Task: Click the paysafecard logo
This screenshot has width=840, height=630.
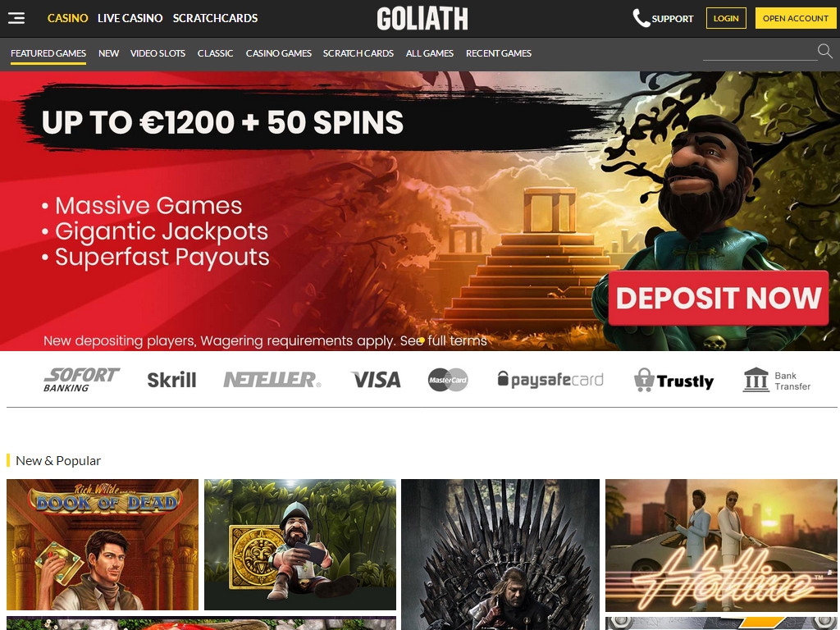Action: 550,380
